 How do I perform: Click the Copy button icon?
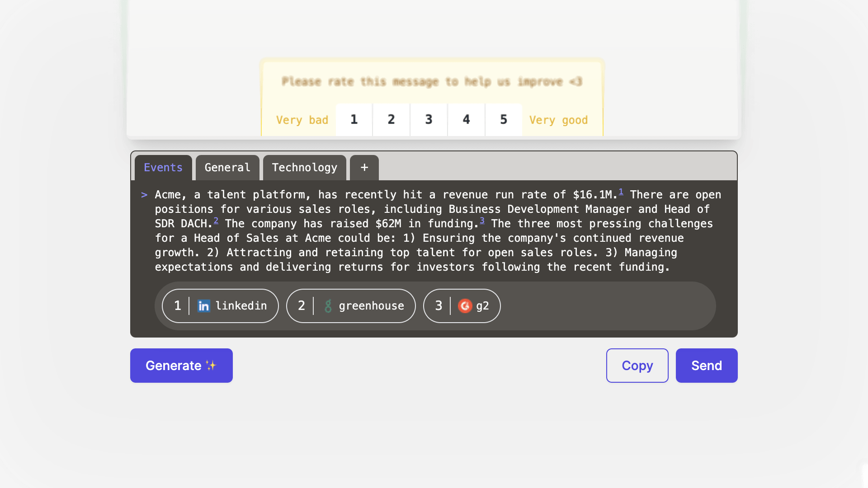pyautogui.click(x=637, y=365)
